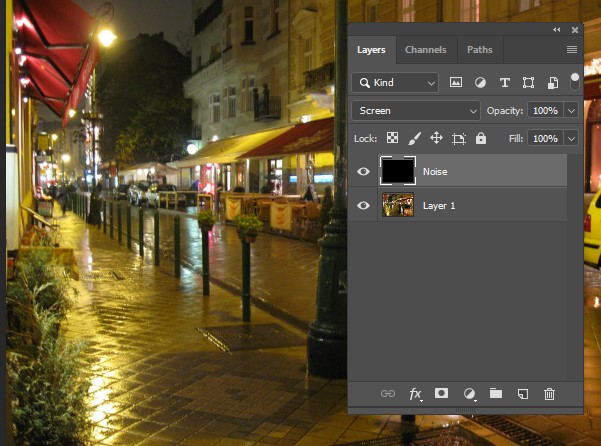Lock image pixels brush icon

(x=414, y=138)
